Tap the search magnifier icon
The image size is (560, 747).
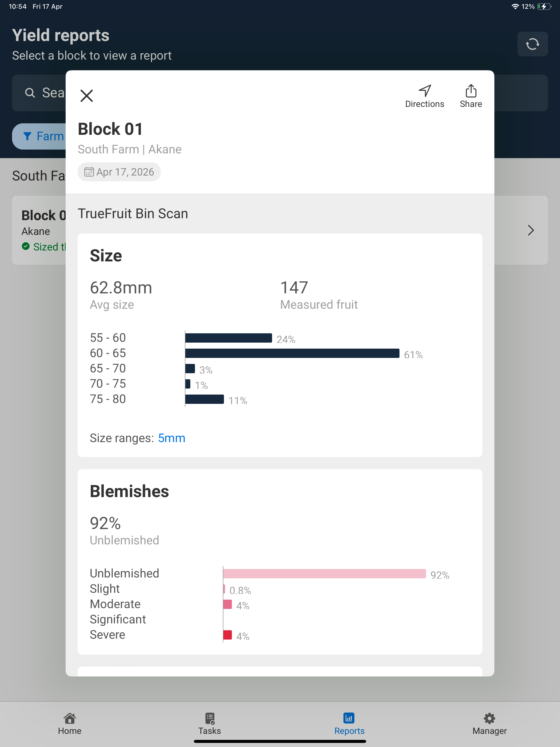click(x=30, y=93)
